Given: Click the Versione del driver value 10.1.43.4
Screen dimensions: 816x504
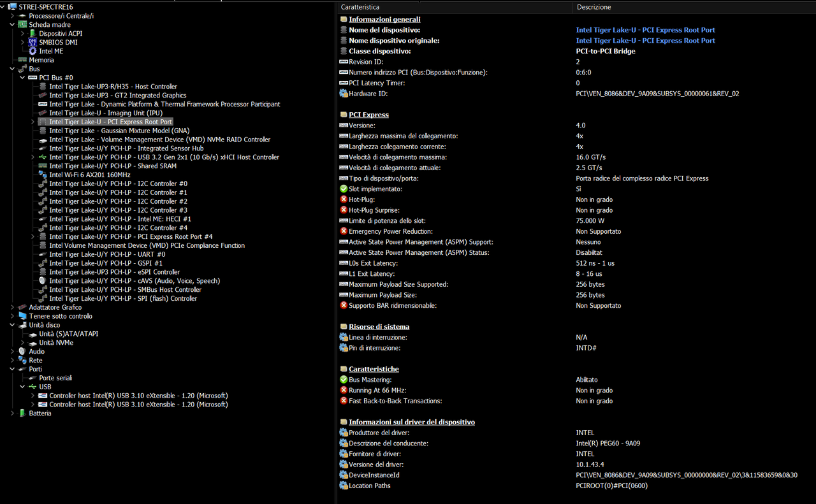Looking at the screenshot, I should [x=590, y=464].
